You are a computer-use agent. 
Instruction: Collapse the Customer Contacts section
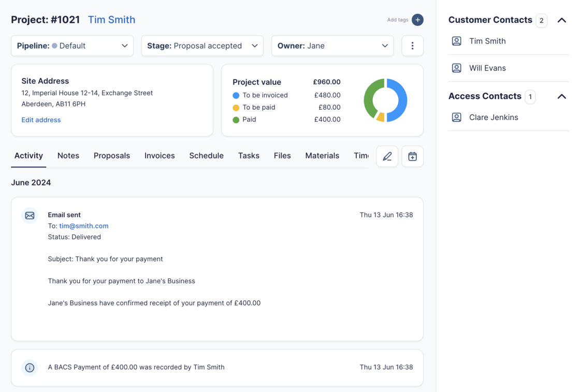[x=561, y=20]
